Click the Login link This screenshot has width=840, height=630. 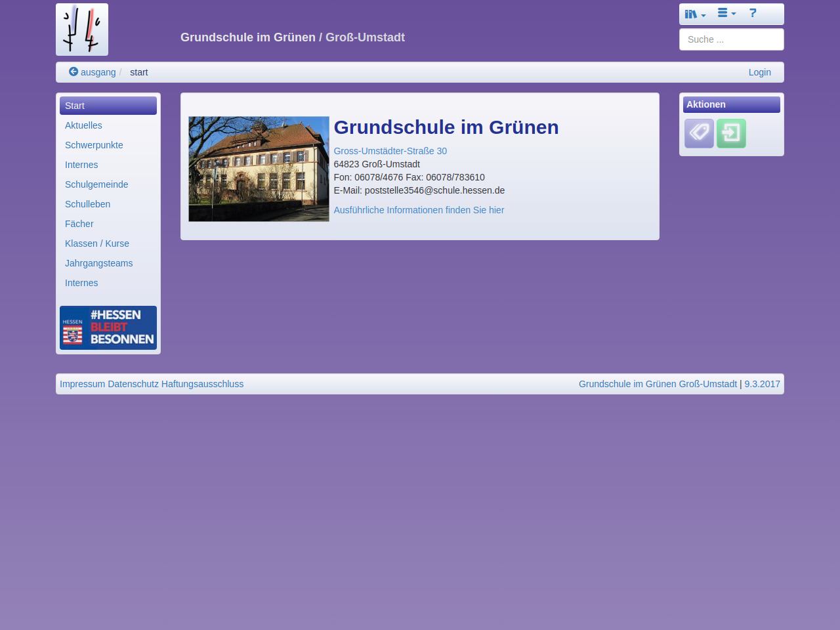point(759,72)
